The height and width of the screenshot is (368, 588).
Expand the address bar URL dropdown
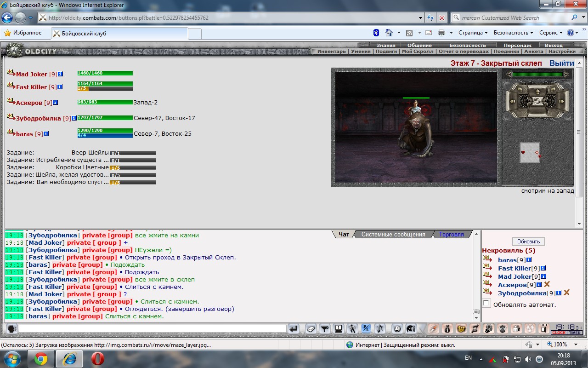click(421, 18)
